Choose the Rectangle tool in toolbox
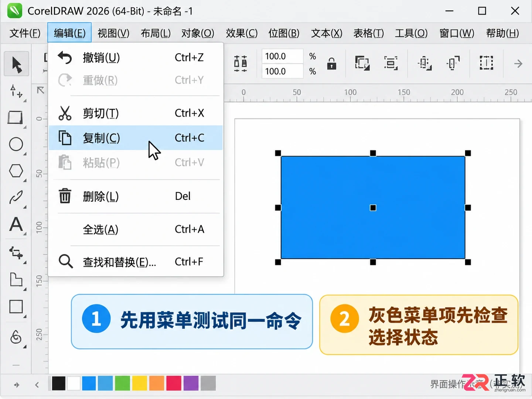532x399 pixels. click(x=16, y=117)
